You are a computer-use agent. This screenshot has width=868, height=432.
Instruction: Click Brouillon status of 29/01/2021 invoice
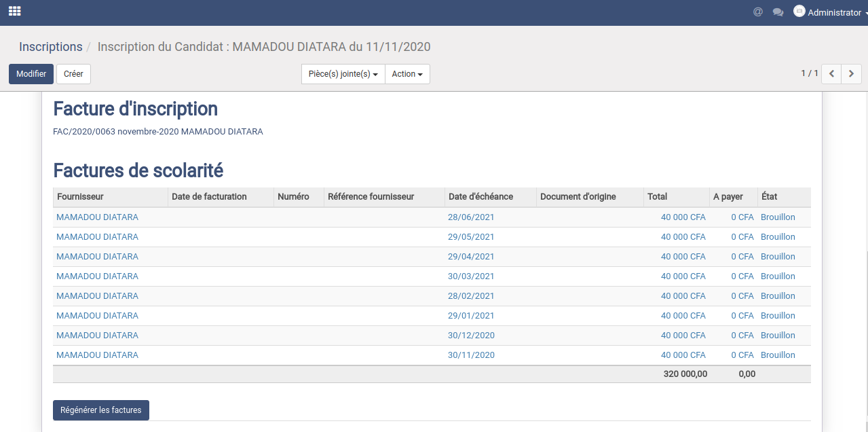click(x=778, y=316)
